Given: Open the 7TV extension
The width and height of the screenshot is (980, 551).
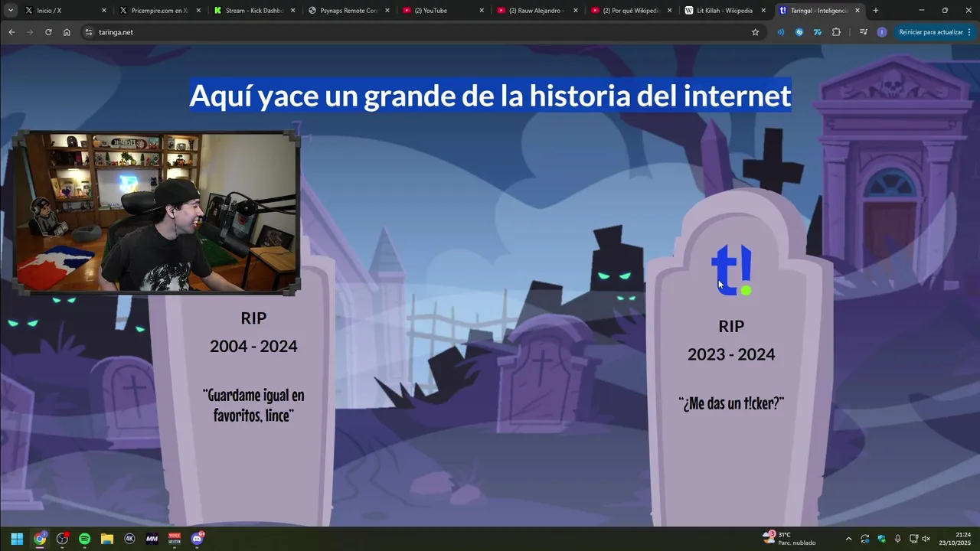Looking at the screenshot, I should coord(818,32).
